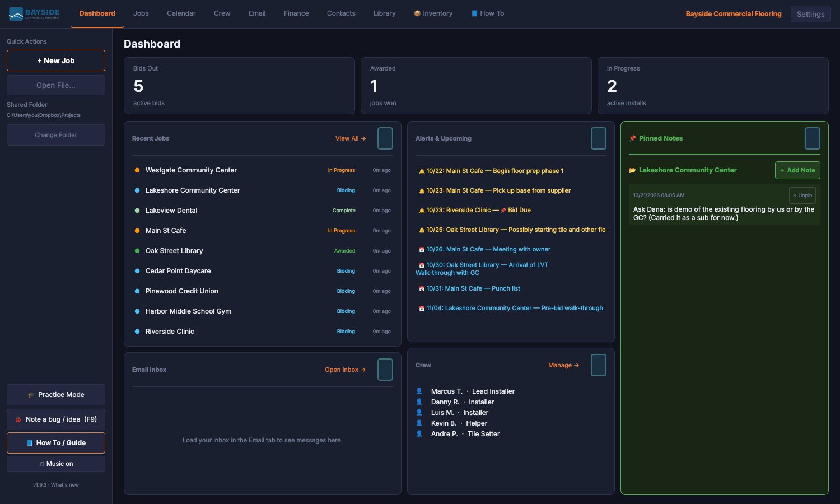This screenshot has height=504, width=840.
Task: Go to the Dashboard tab
Action: coord(97,13)
